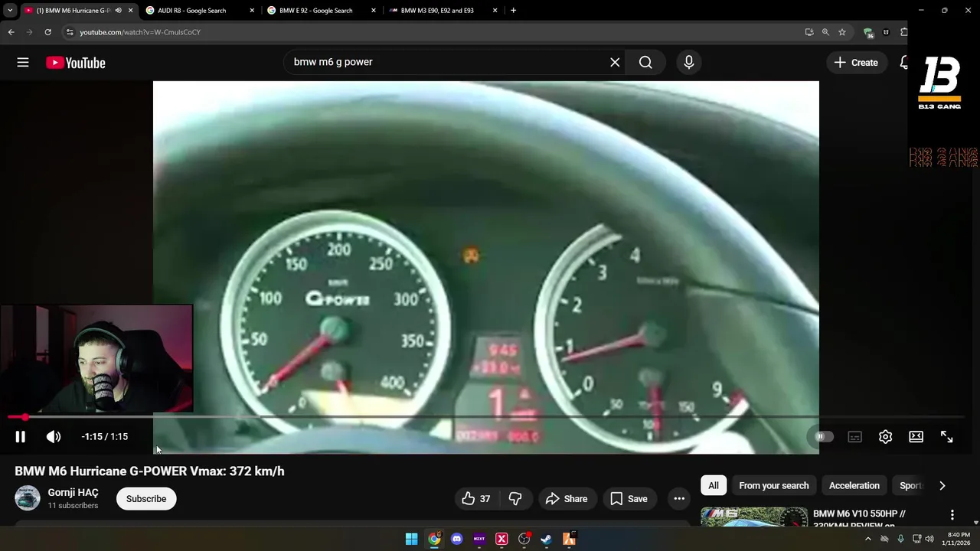Open BMW M6 V10 550HP video thumbnail
The height and width of the screenshot is (551, 980).
coord(754,517)
